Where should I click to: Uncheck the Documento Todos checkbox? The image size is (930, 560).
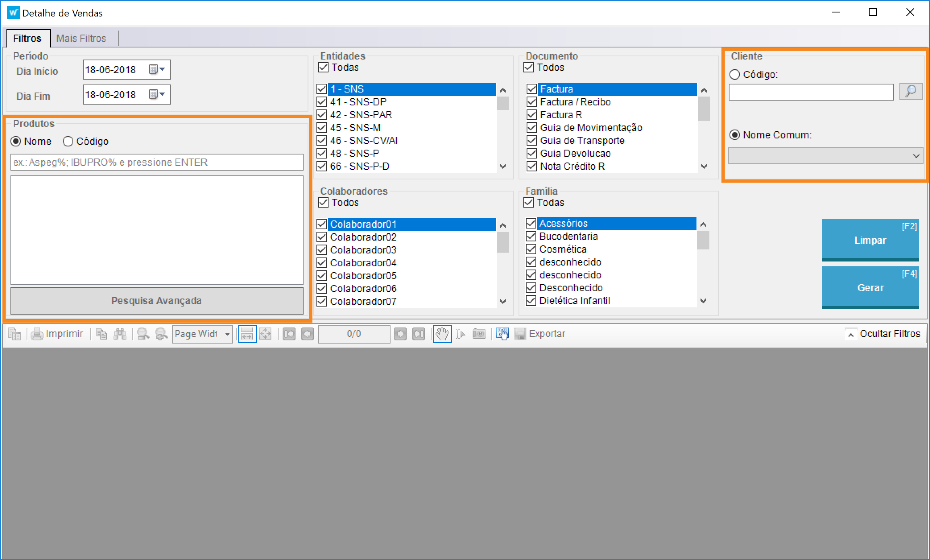point(529,67)
